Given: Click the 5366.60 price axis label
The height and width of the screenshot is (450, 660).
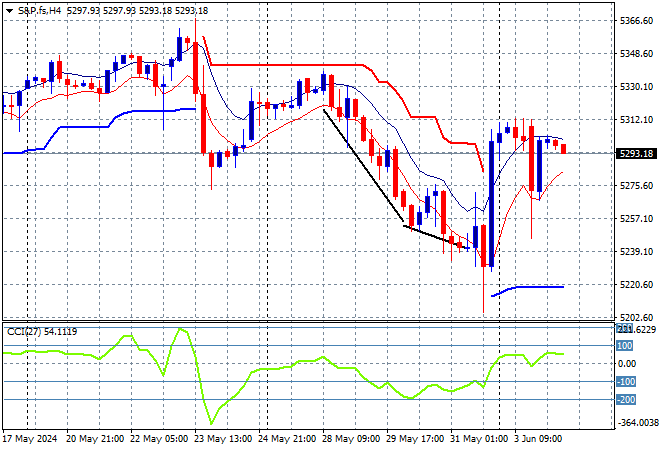Looking at the screenshot, I should [x=636, y=21].
